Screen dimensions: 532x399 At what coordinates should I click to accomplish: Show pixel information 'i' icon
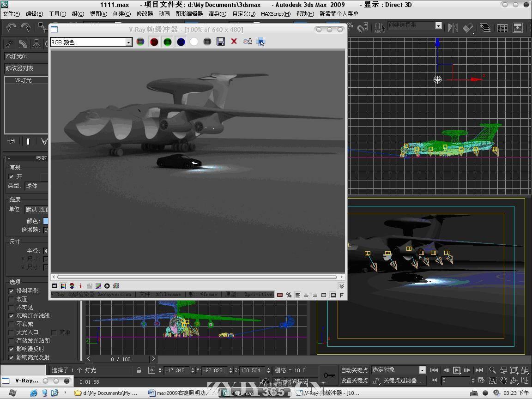(x=80, y=286)
